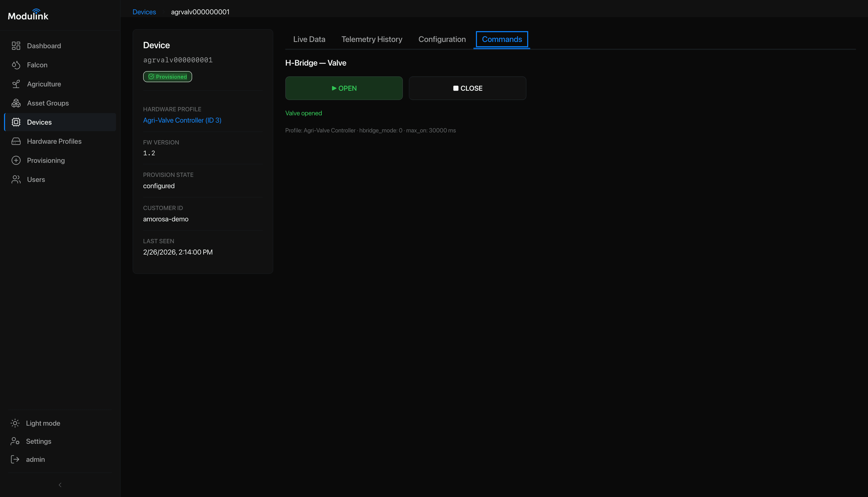The image size is (868, 497).
Task: Open Agri-Valve Controller (ID 3) profile link
Action: point(182,120)
